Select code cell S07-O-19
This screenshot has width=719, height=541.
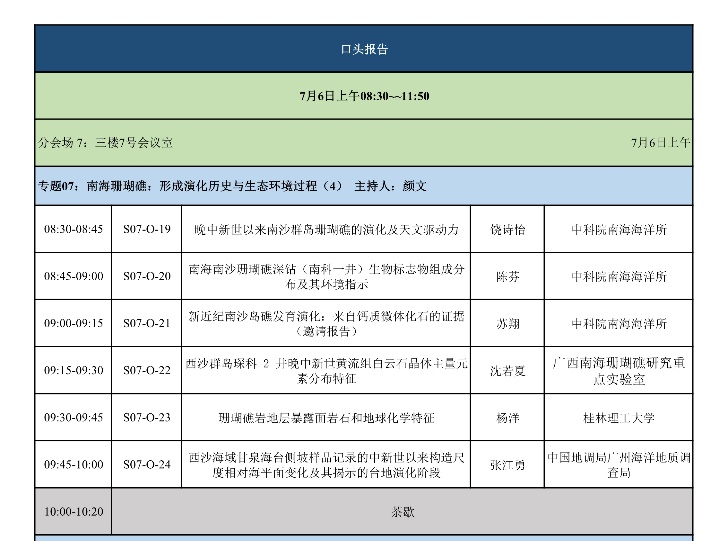pos(147,229)
